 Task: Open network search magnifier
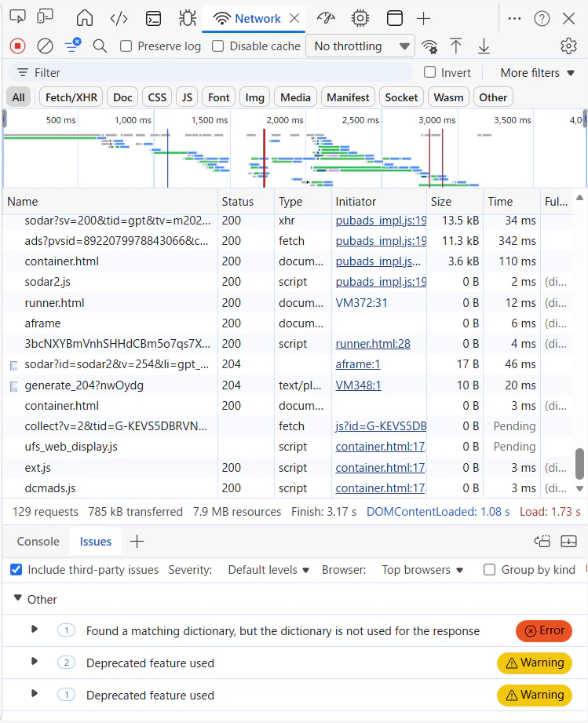(x=100, y=46)
